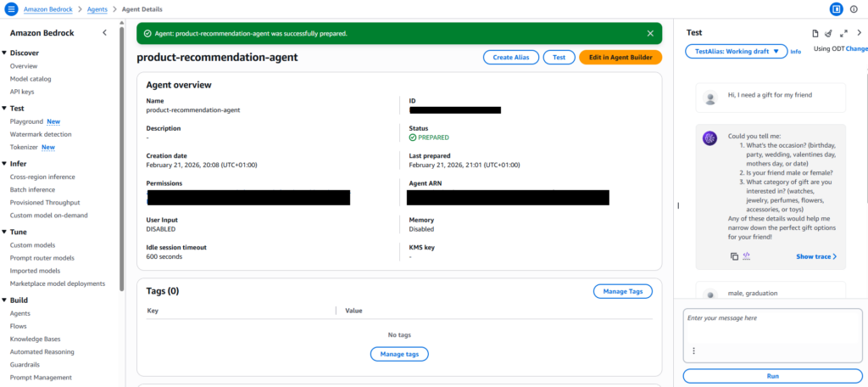Collapse the Test panel using right chevron
Viewport: 868px width, 387px height.
[x=859, y=33]
